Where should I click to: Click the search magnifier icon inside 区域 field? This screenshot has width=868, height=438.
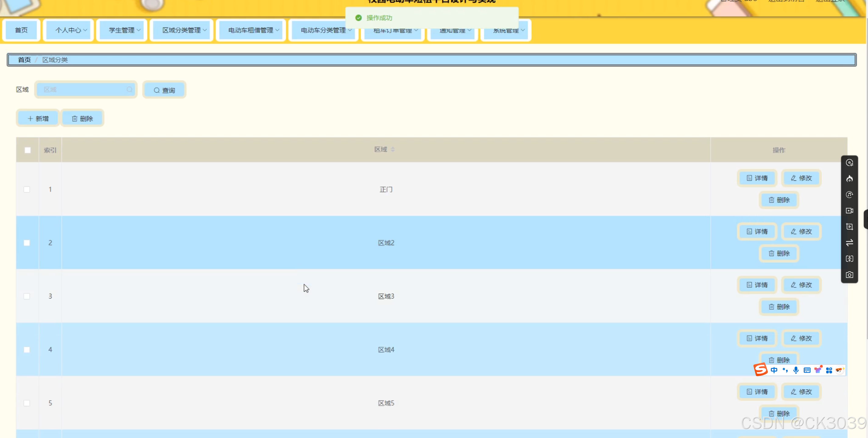click(129, 89)
